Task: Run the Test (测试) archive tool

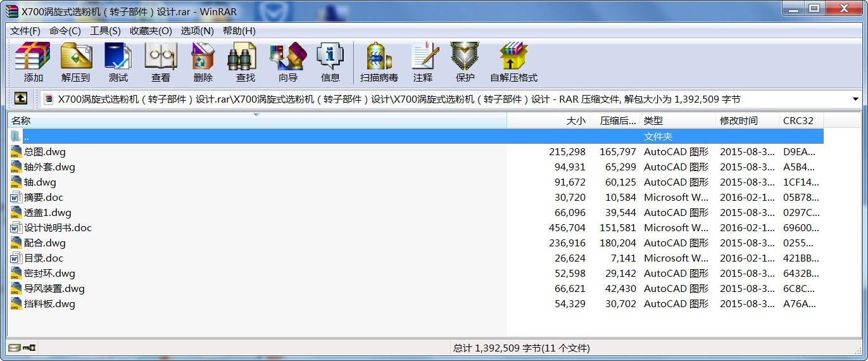Action: [118, 62]
